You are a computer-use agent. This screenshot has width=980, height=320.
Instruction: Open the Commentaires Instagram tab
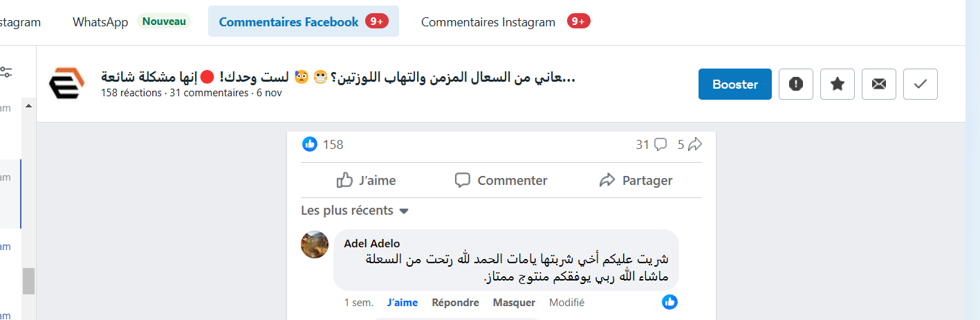pos(488,22)
